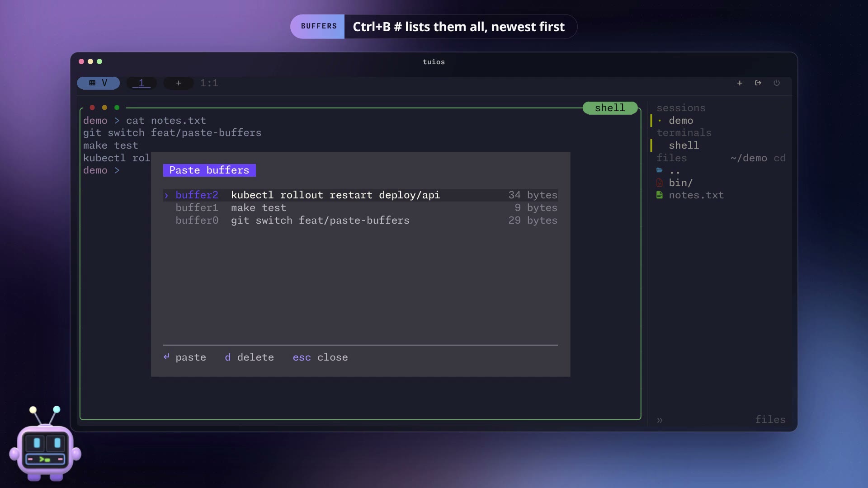Viewport: 868px width, 488px height.
Task: Click the yellow dot on shell pane
Action: 104,108
